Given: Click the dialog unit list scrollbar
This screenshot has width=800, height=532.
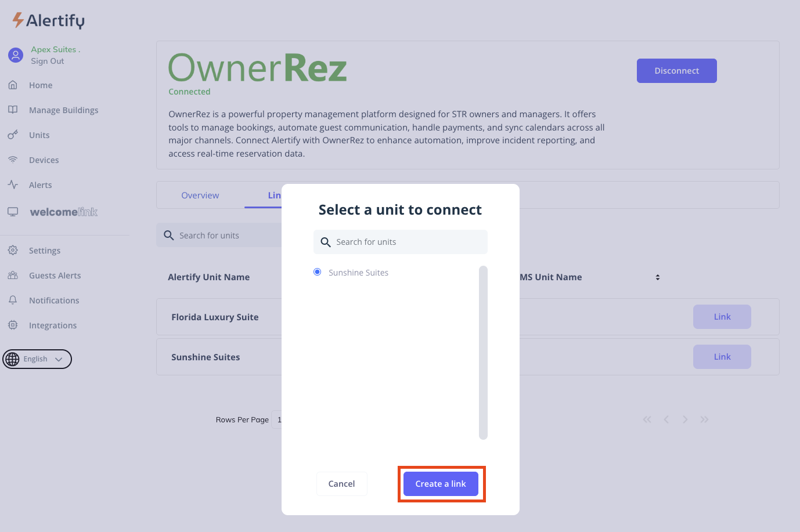Looking at the screenshot, I should click(483, 352).
